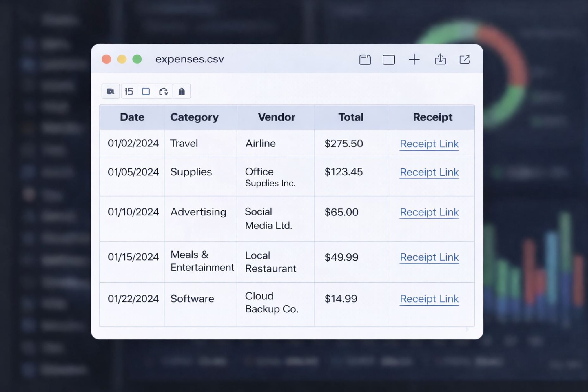Select the green traffic-light zoom control
This screenshot has height=392, width=588.
pos(137,59)
